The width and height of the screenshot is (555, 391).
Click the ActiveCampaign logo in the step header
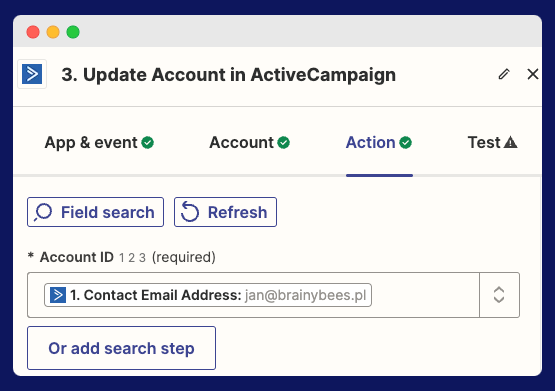pyautogui.click(x=32, y=74)
